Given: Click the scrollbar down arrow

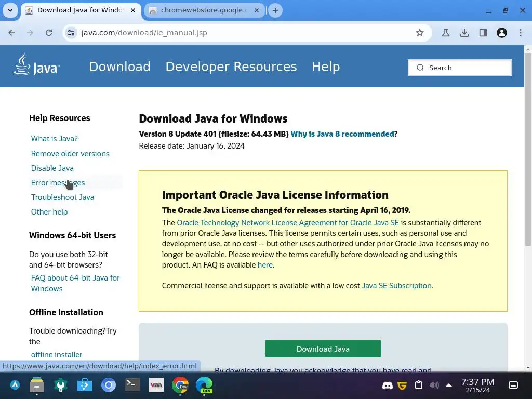Looking at the screenshot, I should pos(528,368).
